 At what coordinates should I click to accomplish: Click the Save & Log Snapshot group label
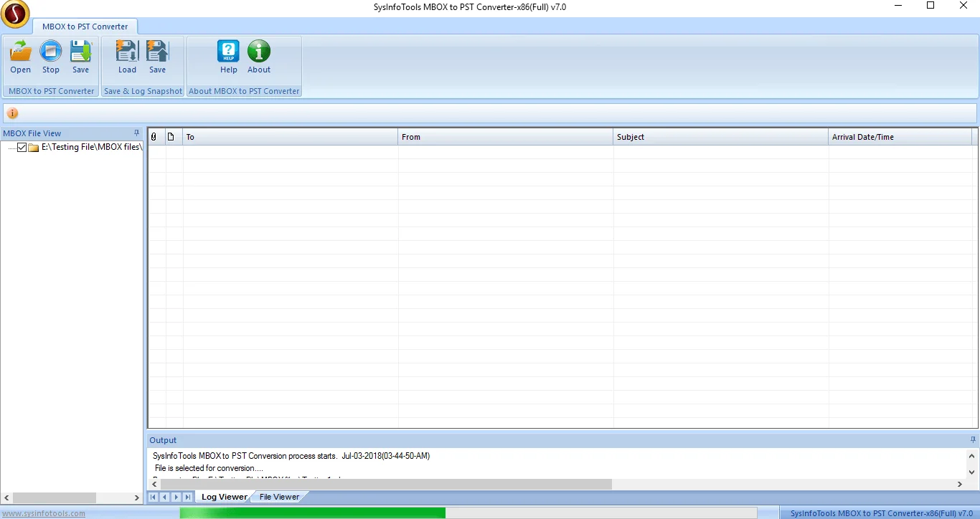pos(143,91)
